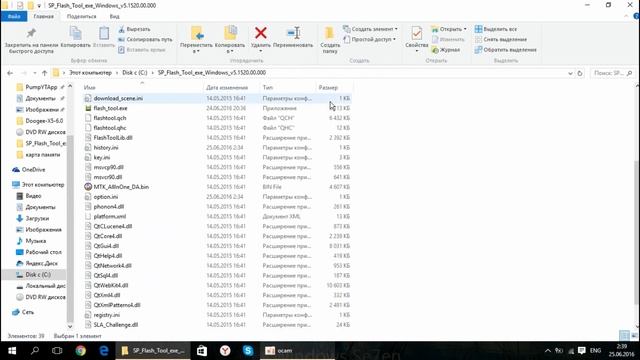Click the Up one level arrow

coord(44,73)
